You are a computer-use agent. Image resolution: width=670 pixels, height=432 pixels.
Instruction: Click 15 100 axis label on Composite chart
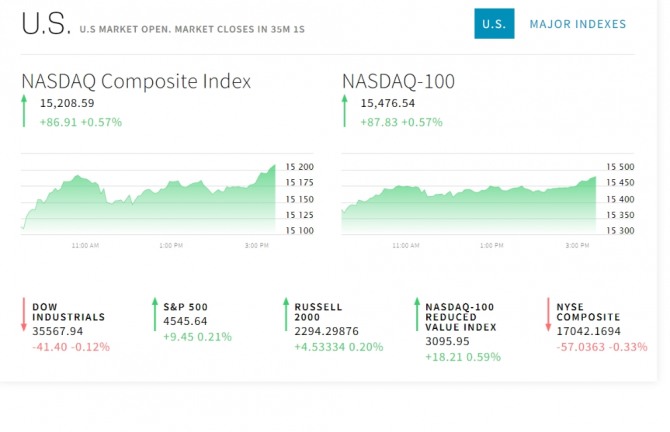(300, 231)
